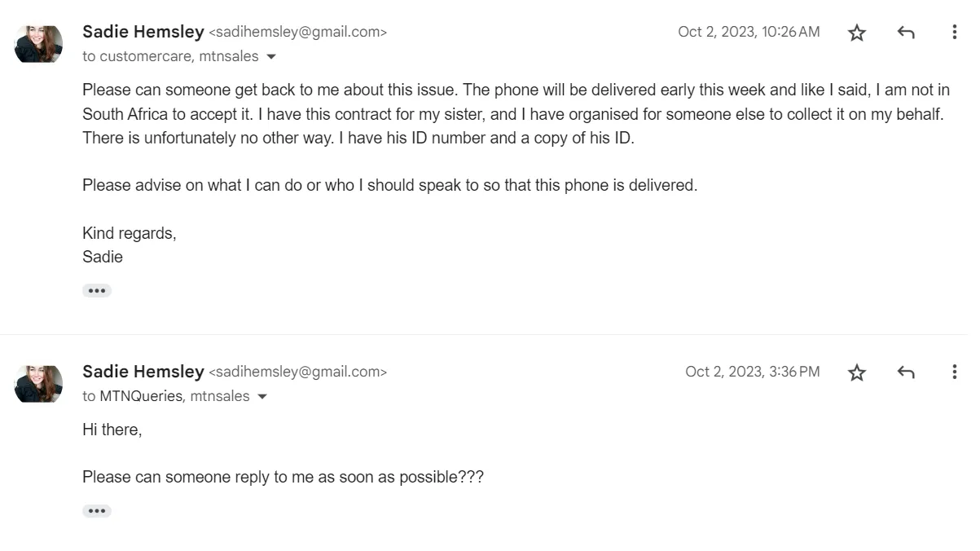Star the 10:26 AM email from Sadie

point(856,33)
